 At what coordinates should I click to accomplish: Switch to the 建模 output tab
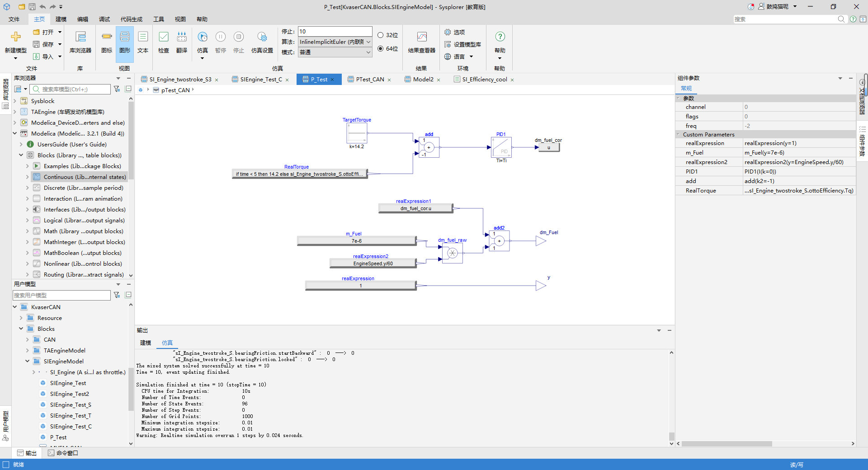click(x=146, y=343)
